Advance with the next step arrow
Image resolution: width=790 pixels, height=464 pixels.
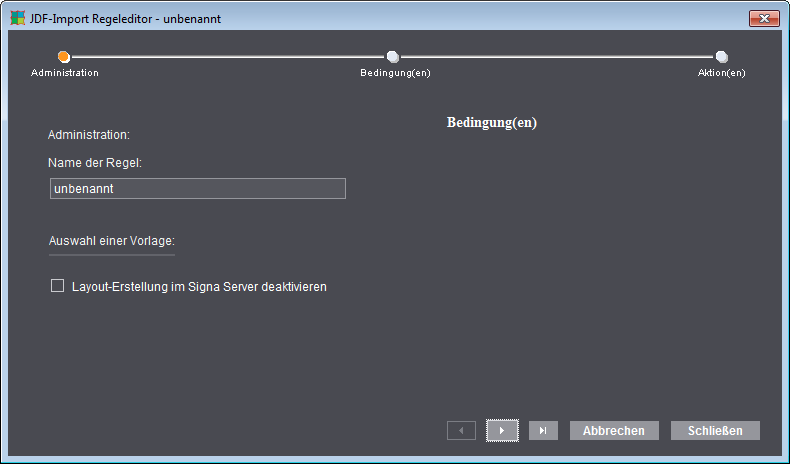(502, 430)
